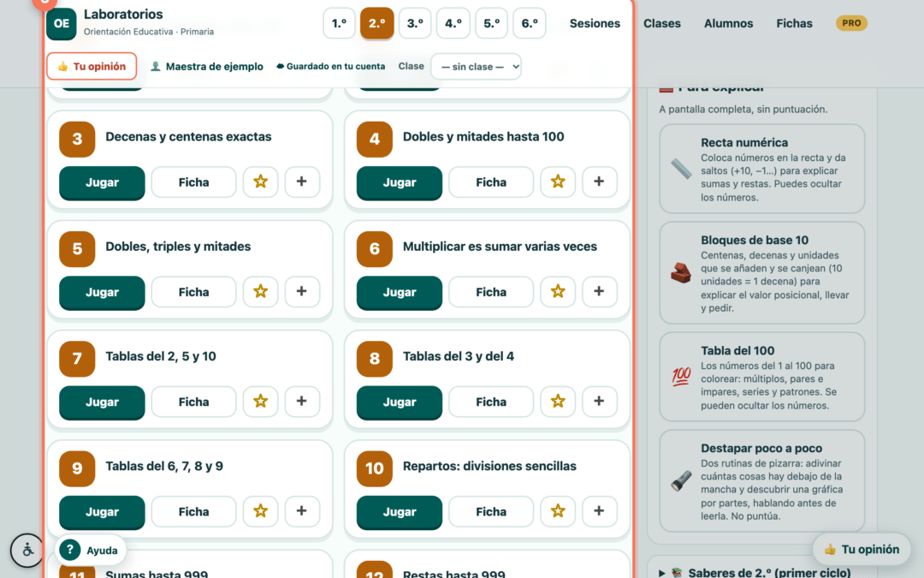924x578 pixels.
Task: Click the Ayuda question mark help button
Action: pos(90,551)
